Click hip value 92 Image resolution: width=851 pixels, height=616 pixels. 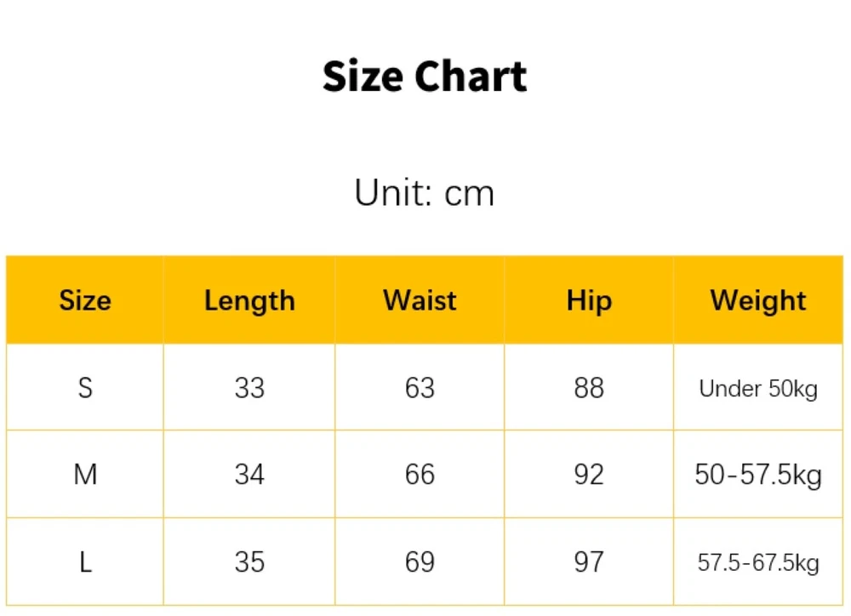point(589,474)
